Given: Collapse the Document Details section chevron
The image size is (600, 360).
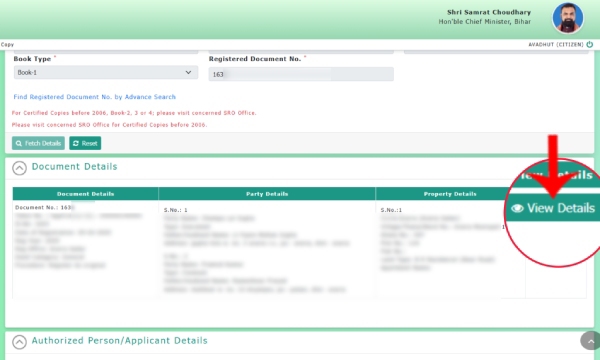Looking at the screenshot, I should 19,168.
